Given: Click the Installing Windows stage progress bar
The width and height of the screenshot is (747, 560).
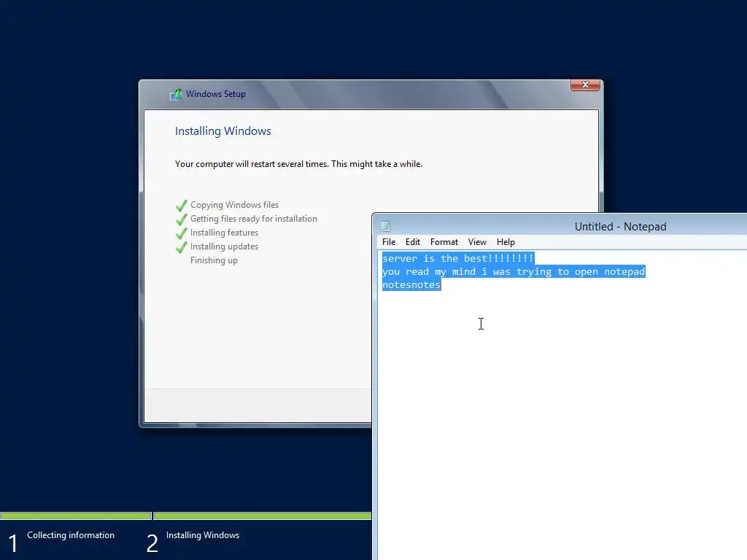Looking at the screenshot, I should click(262, 516).
